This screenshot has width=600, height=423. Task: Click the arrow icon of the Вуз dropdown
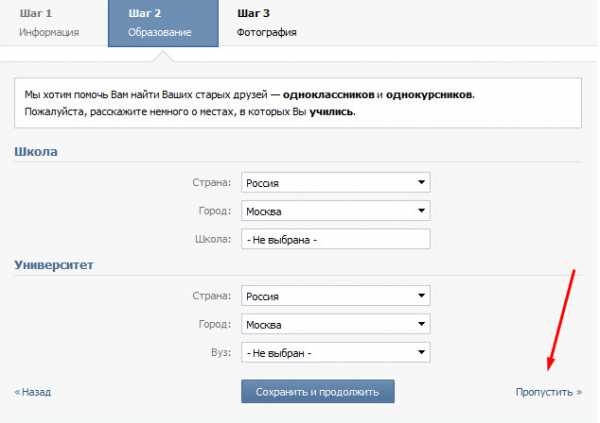click(x=421, y=352)
